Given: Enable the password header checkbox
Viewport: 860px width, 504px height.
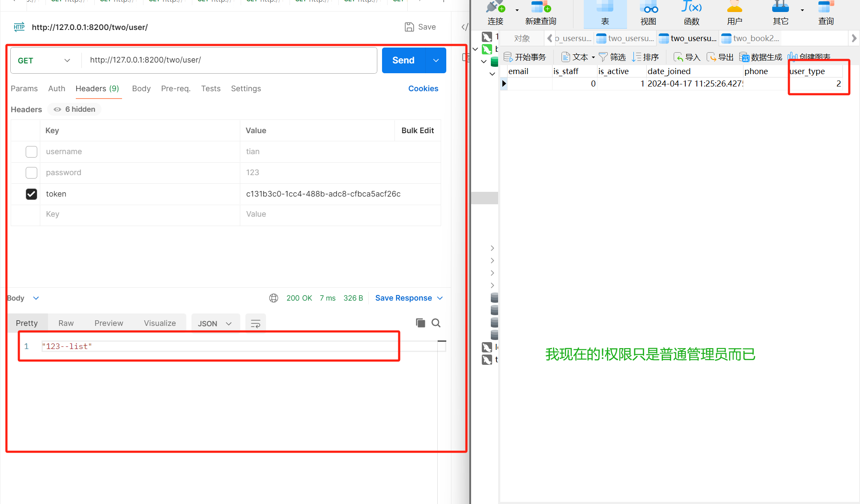Looking at the screenshot, I should pyautogui.click(x=31, y=173).
